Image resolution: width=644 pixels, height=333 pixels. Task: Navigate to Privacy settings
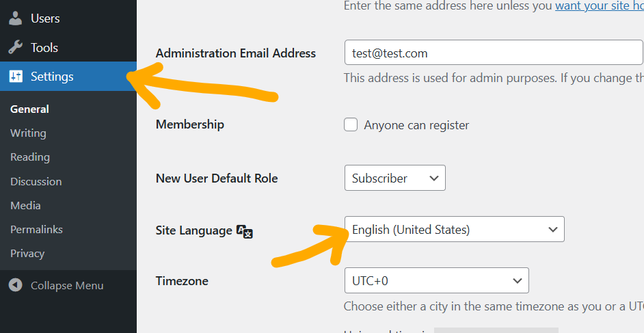tap(27, 253)
